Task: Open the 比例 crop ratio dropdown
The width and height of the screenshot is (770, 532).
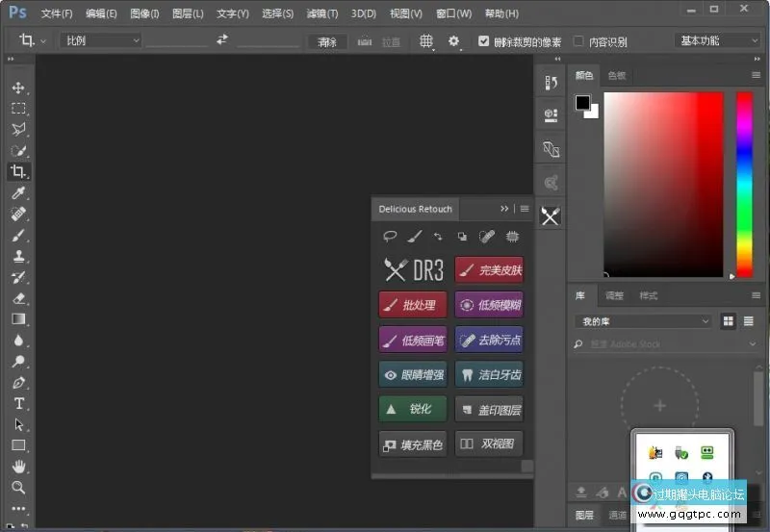Action: (x=100, y=41)
